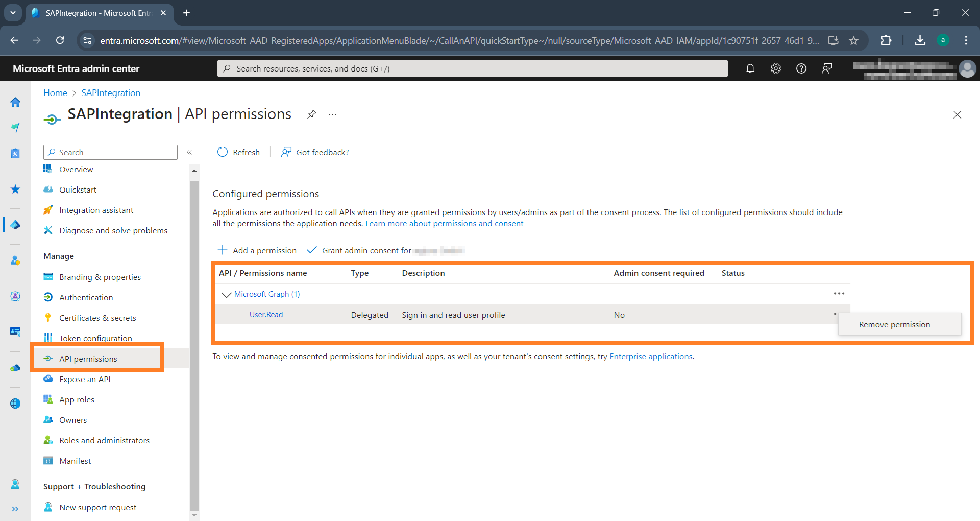The height and width of the screenshot is (521, 980).
Task: Open Authentication menu item
Action: (x=86, y=297)
